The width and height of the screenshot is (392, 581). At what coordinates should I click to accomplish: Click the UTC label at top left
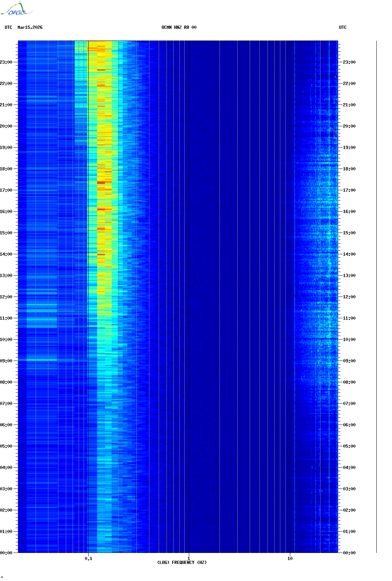click(9, 27)
